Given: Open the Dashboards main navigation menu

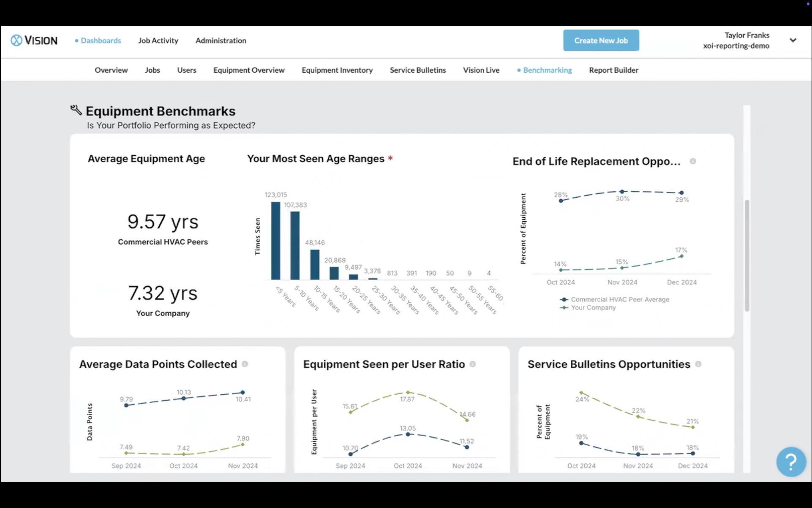Looking at the screenshot, I should [x=101, y=41].
